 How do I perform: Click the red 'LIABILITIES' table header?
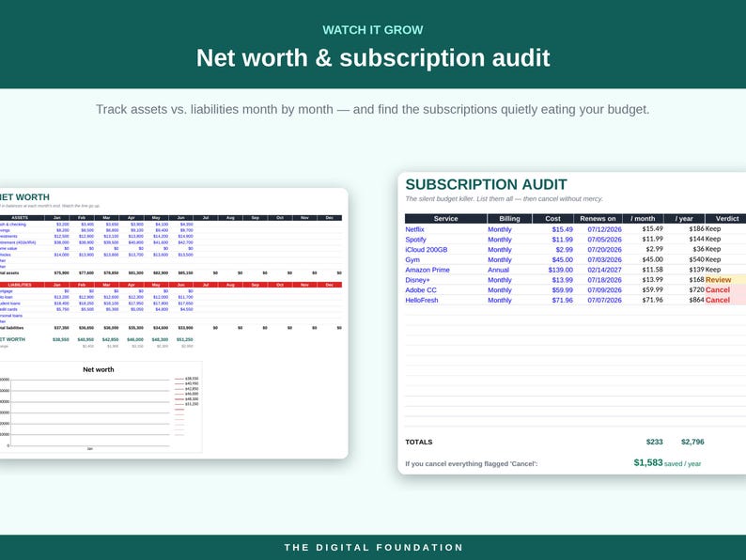click(20, 285)
